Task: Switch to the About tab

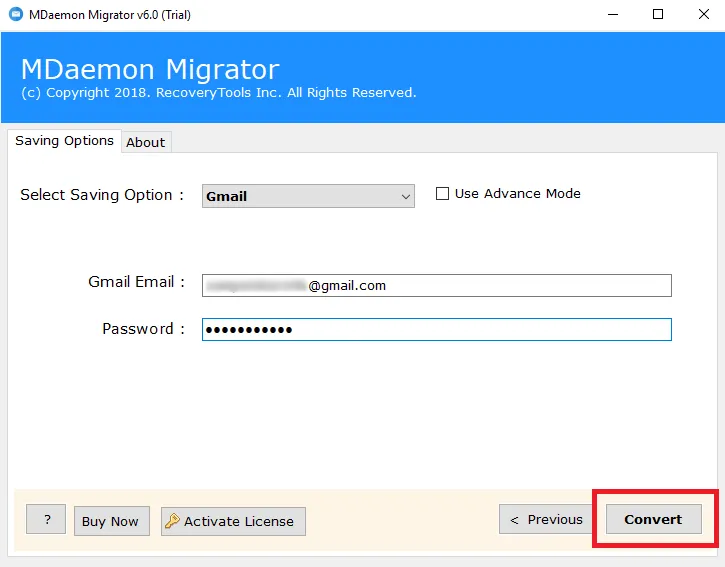Action: (146, 142)
